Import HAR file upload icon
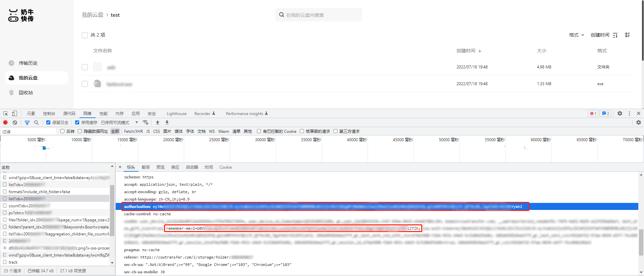644x276 pixels. 158,122
